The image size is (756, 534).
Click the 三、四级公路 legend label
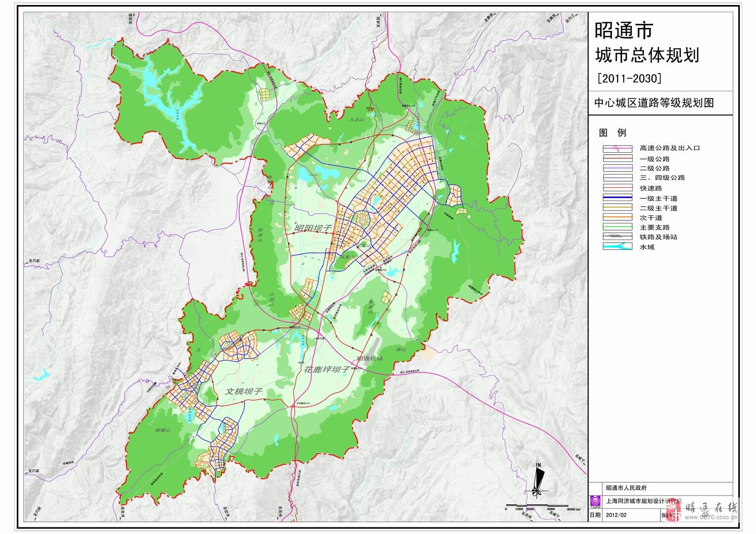pyautogui.click(x=663, y=178)
